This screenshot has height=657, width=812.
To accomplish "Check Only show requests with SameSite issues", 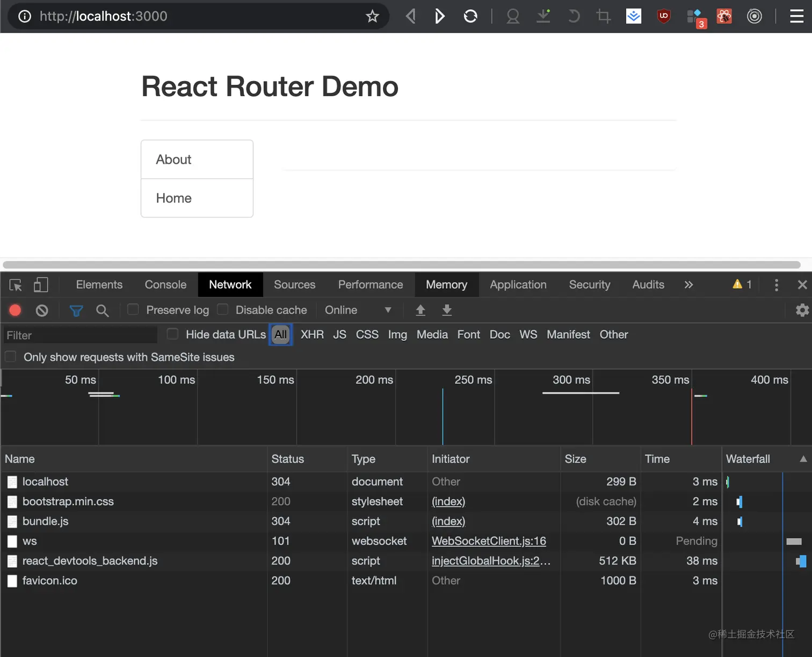I will pos(10,356).
